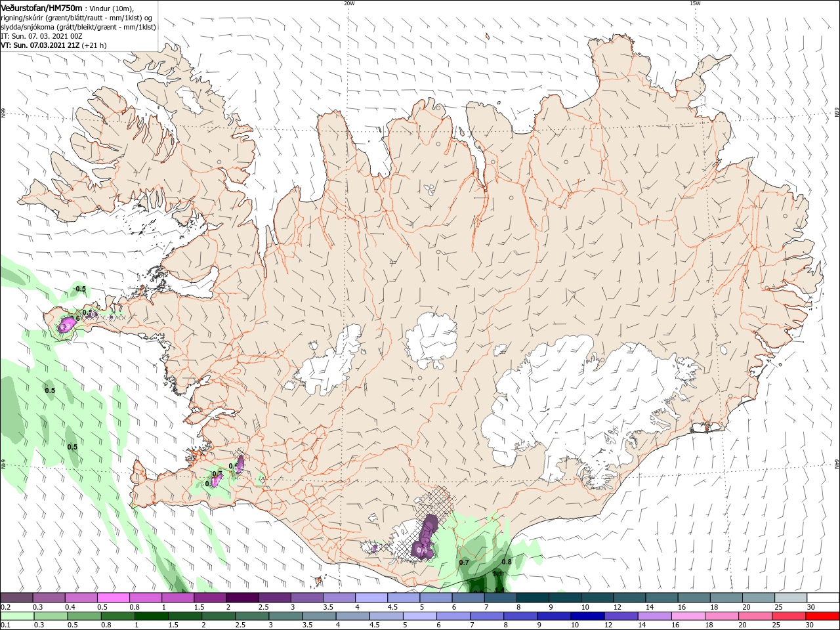Pick the pale green 0.1 rain legend swatch
This screenshot has width=840, height=630.
(x=18, y=616)
